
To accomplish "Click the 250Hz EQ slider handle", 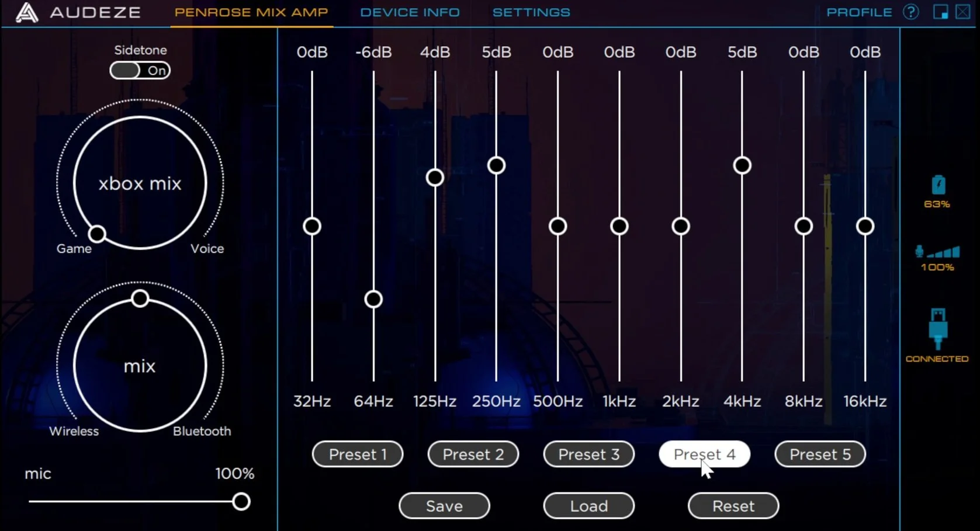I will 496,165.
